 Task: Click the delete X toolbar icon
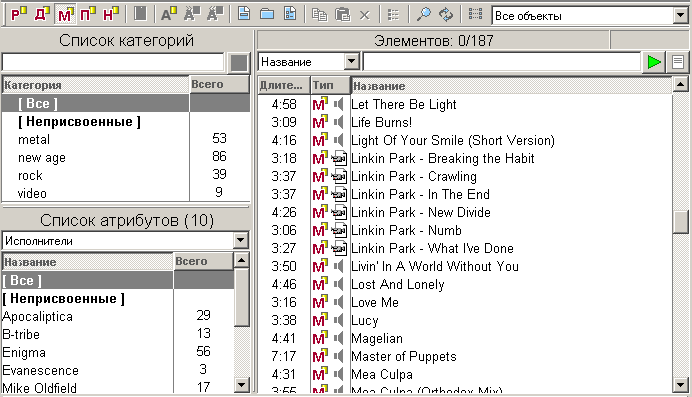coord(365,15)
